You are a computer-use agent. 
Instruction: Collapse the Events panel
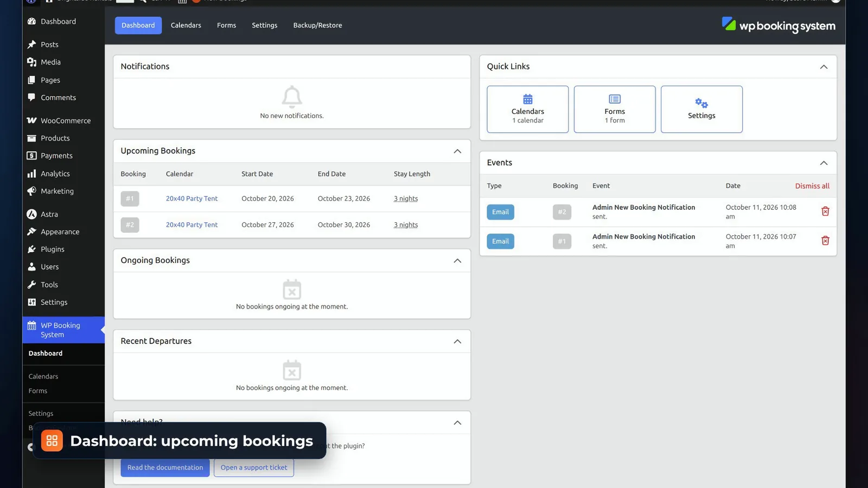[x=824, y=163]
